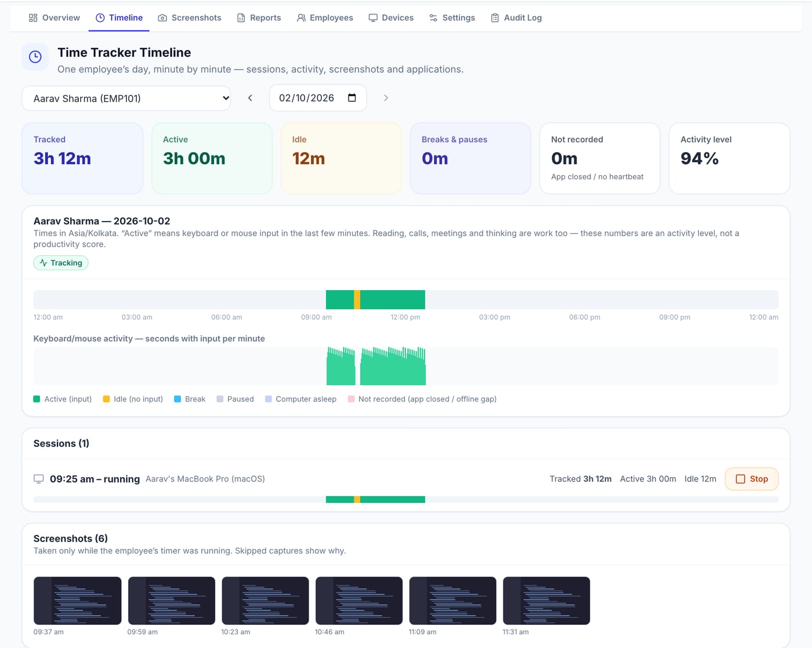This screenshot has width=812, height=648.
Task: Open the calendar picker icon in date field
Action: (x=352, y=97)
